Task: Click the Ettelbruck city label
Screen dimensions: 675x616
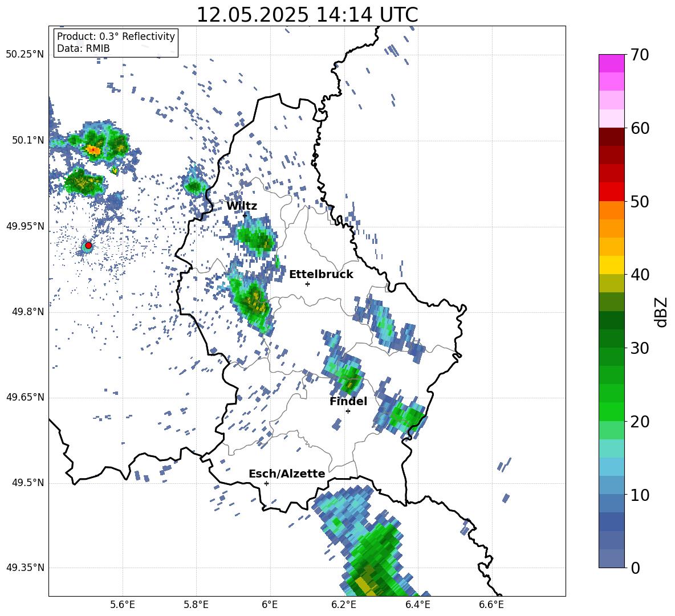Action: pos(321,275)
